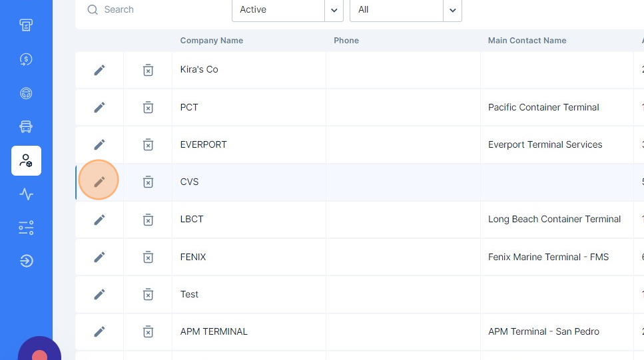Delete the LBCT row

(148, 220)
